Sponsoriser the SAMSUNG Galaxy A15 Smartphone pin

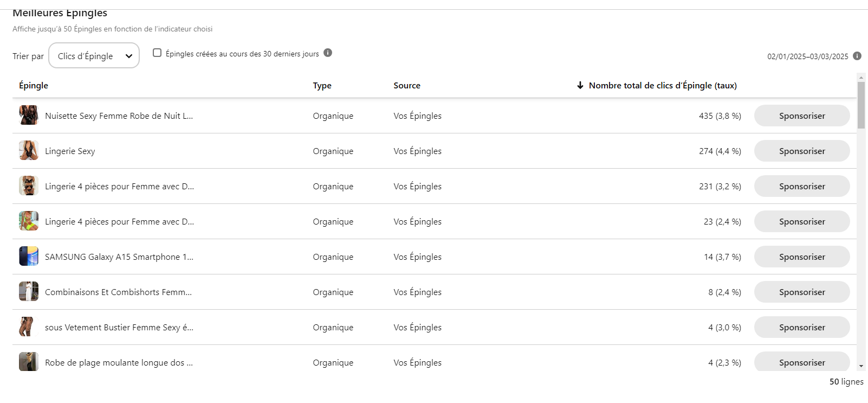pos(802,257)
